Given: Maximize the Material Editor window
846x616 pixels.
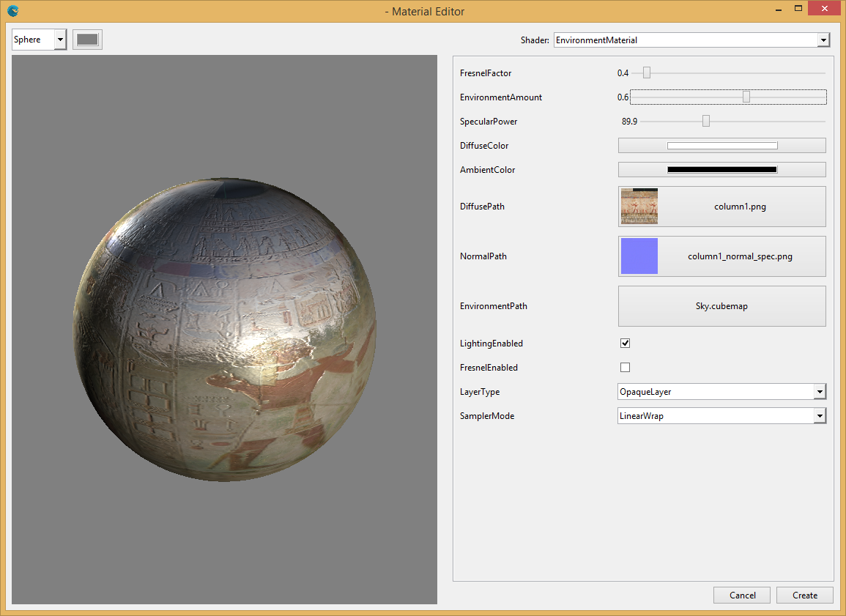Looking at the screenshot, I should click(798, 9).
